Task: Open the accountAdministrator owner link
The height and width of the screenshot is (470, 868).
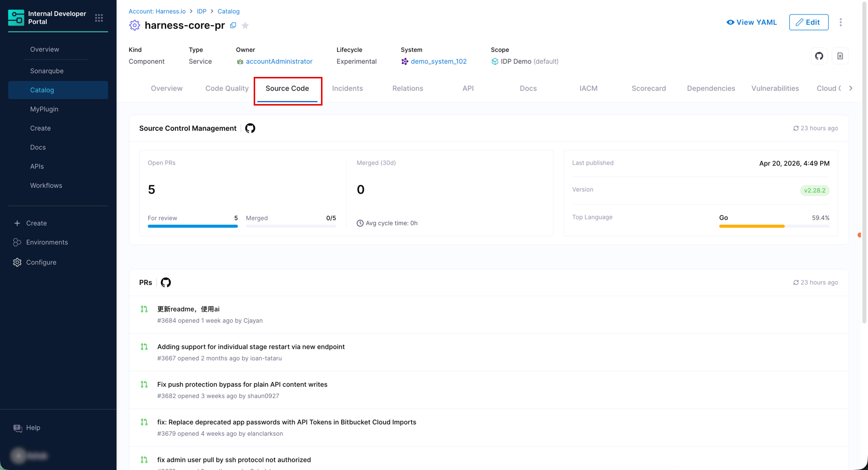Action: tap(279, 61)
